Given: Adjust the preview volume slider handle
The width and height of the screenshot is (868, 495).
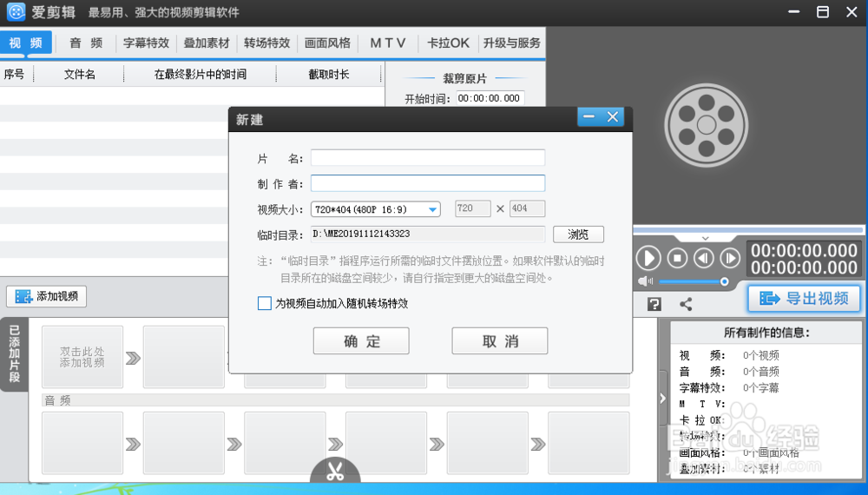Looking at the screenshot, I should pos(724,282).
